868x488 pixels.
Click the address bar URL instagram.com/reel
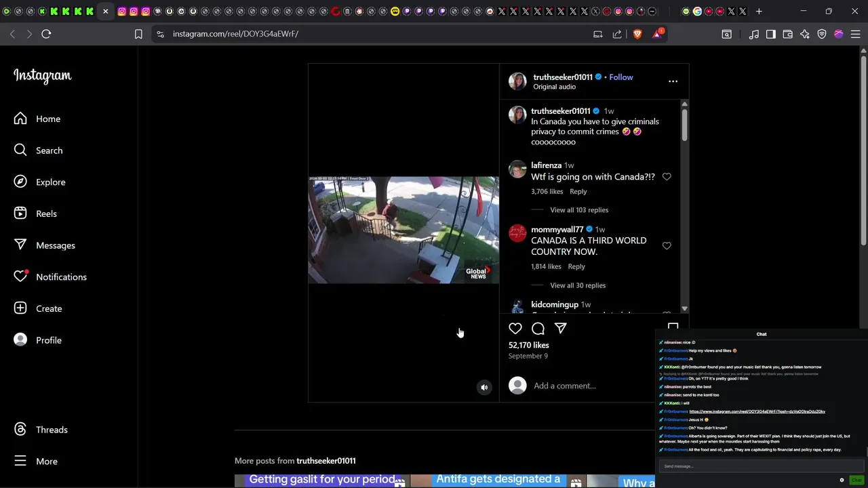coord(235,34)
